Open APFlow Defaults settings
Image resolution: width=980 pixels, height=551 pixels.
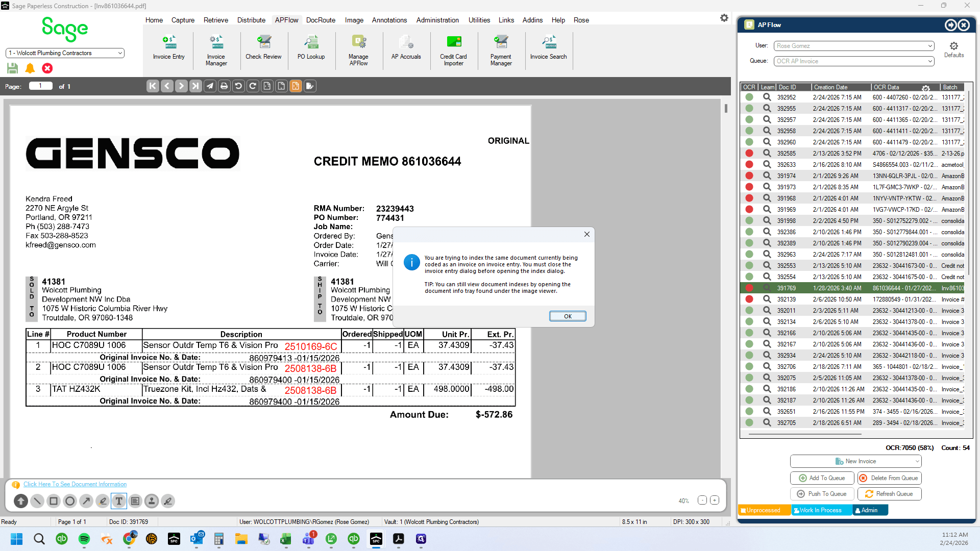point(953,49)
